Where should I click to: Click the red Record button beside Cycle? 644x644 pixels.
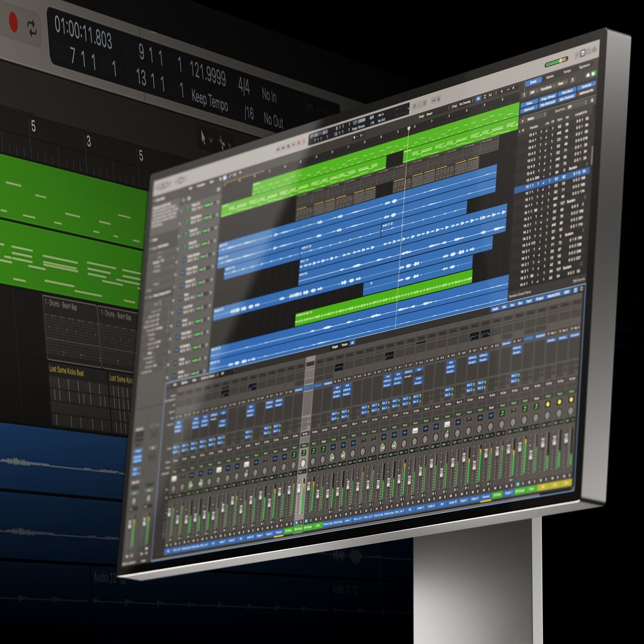pyautogui.click(x=13, y=21)
